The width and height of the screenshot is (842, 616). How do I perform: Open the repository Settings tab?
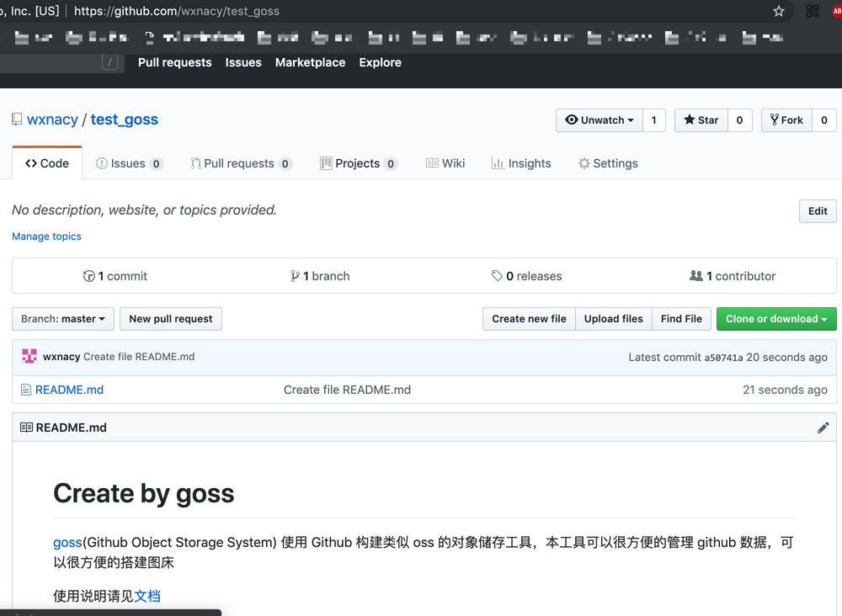pyautogui.click(x=608, y=163)
